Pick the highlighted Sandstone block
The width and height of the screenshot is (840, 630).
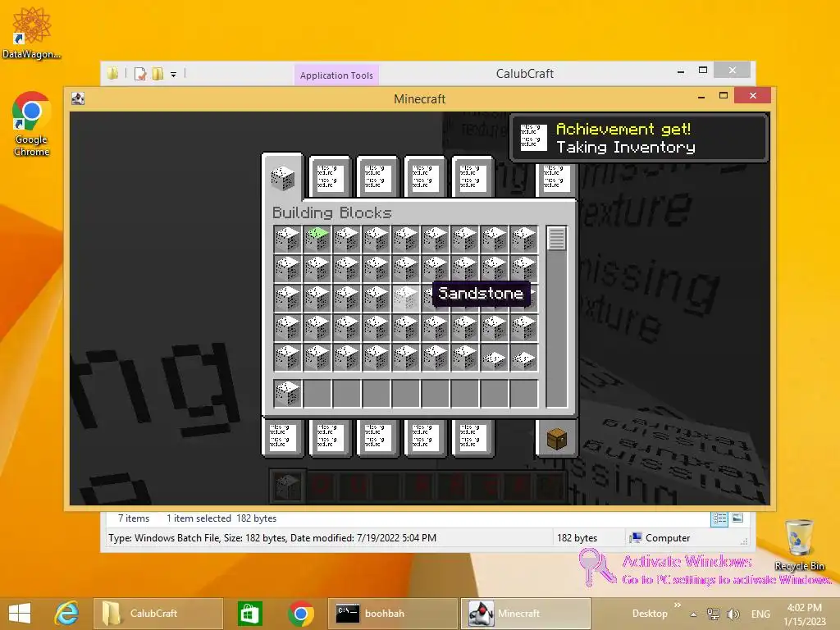[x=405, y=299]
